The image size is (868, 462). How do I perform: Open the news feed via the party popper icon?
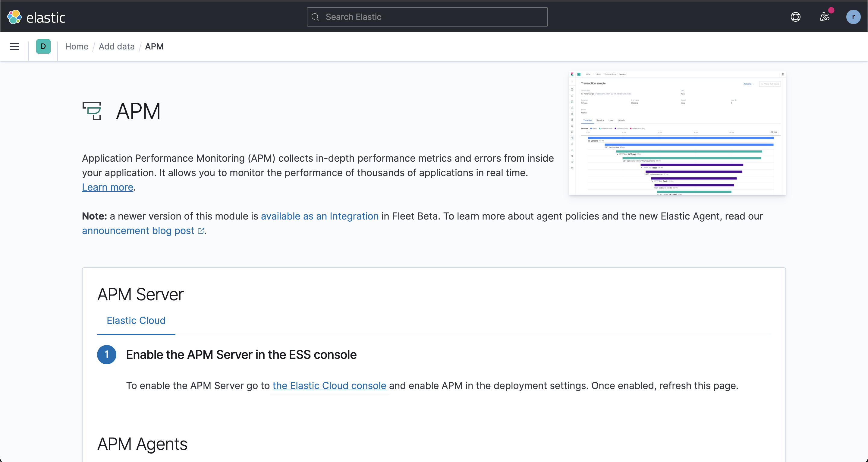(825, 17)
